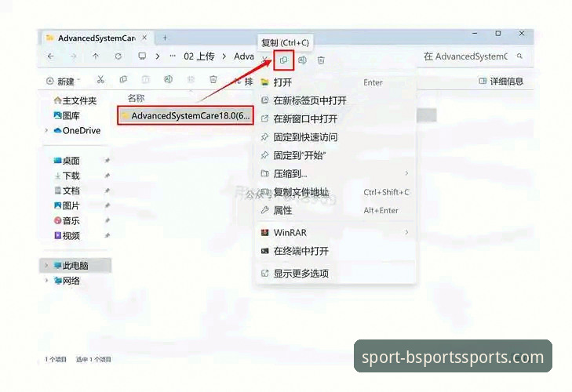
Task: Click the Paste icon in the command toolbar
Action: click(146, 79)
